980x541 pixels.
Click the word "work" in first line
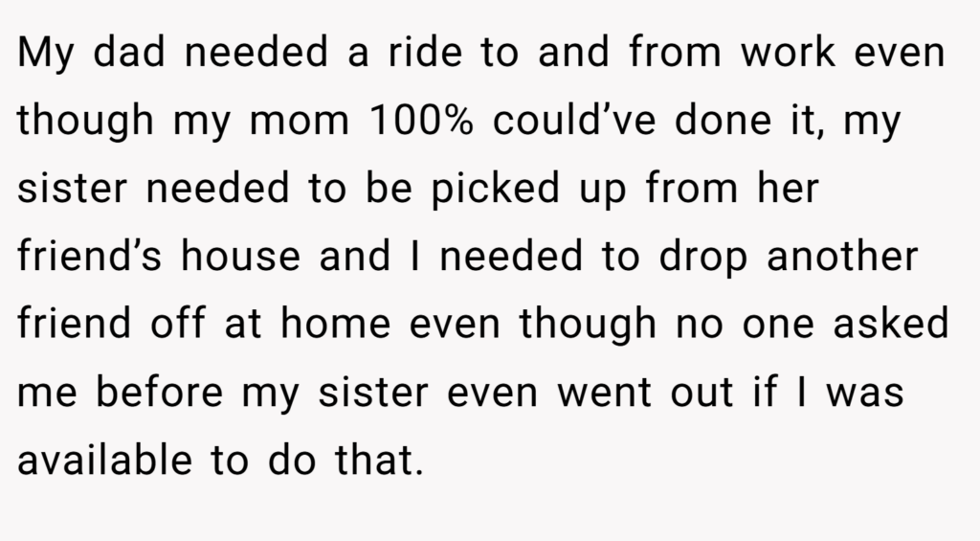[x=788, y=52]
